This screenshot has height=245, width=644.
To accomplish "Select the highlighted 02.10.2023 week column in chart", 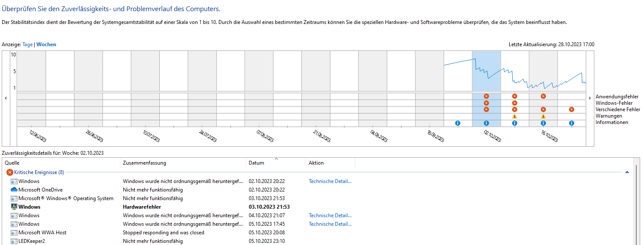I will point(486,89).
